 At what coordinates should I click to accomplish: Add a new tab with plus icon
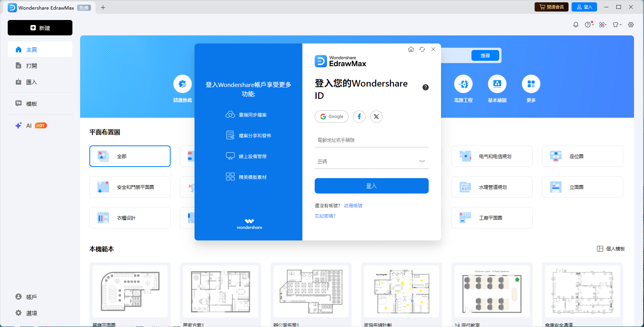pos(103,7)
